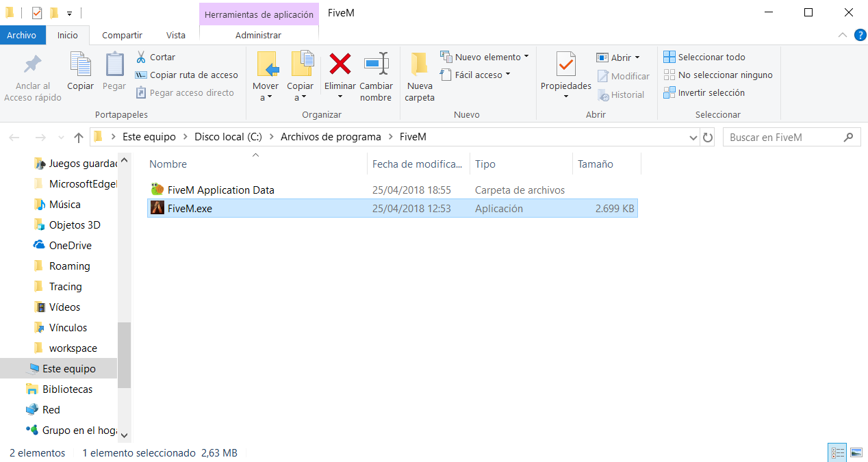
Task: Switch to details view in the status bar
Action: click(x=837, y=452)
